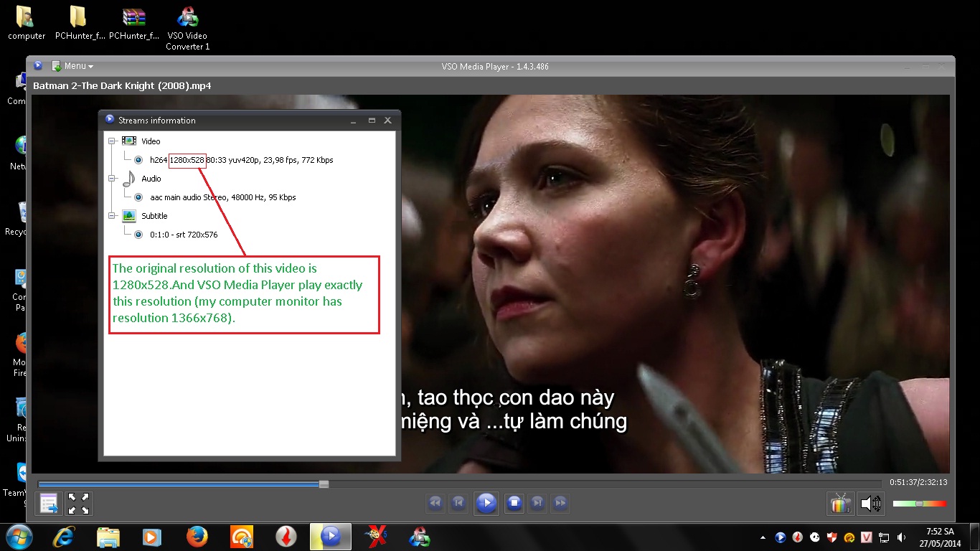Select the 0:1:0 srt subtitle radio button
This screenshot has height=551, width=980.
pos(138,235)
